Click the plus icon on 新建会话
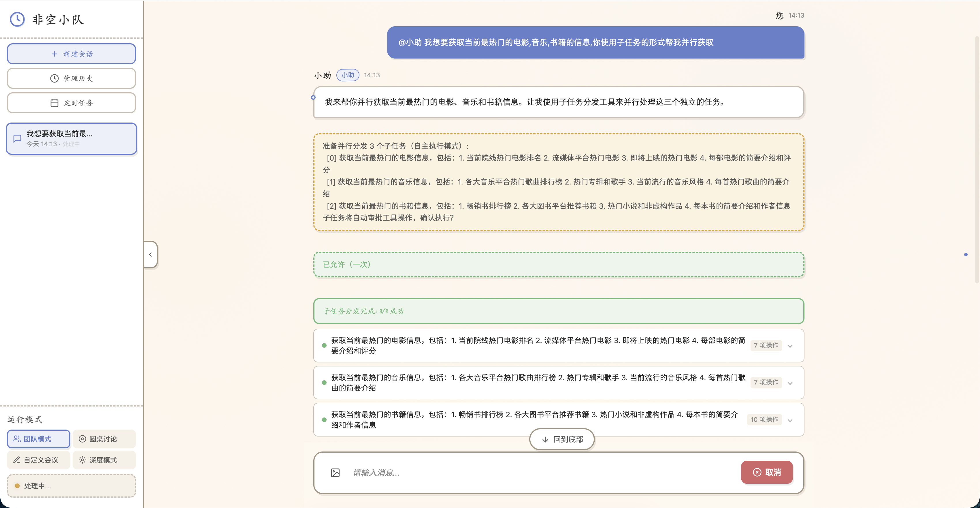The height and width of the screenshot is (508, 980). pyautogui.click(x=54, y=54)
